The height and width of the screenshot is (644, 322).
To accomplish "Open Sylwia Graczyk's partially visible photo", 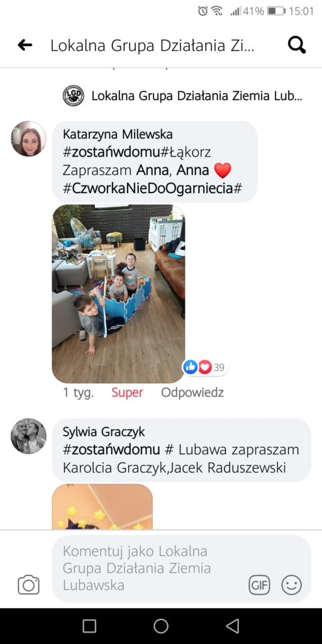I will point(103,506).
